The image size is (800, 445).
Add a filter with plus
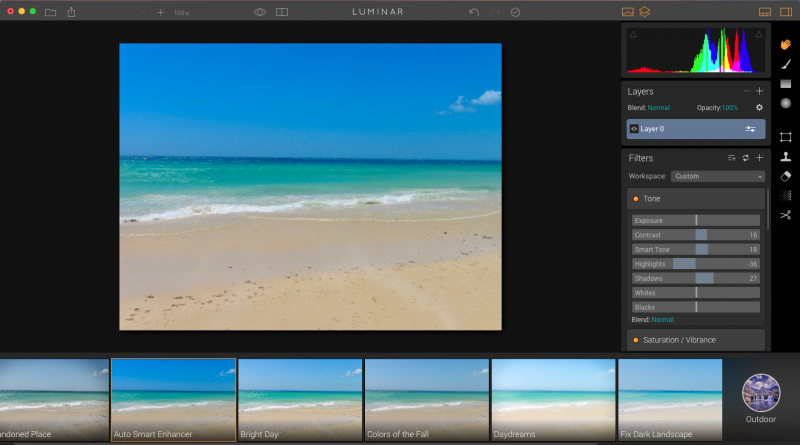point(760,158)
